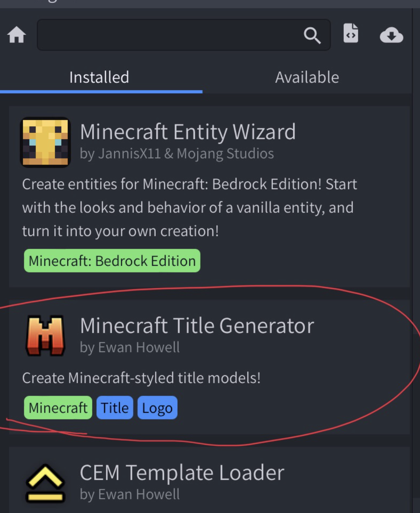This screenshot has height=513, width=420.
Task: Click the blue Title tag
Action: click(x=115, y=408)
